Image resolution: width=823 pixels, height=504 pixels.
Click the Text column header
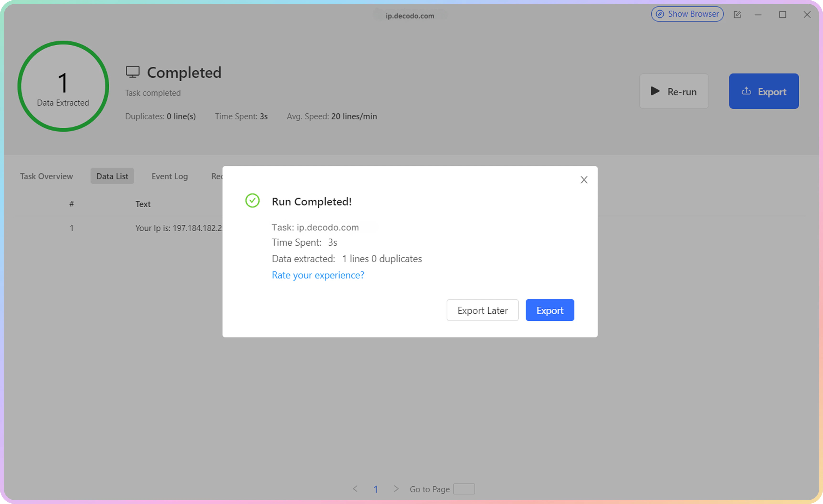coord(143,204)
